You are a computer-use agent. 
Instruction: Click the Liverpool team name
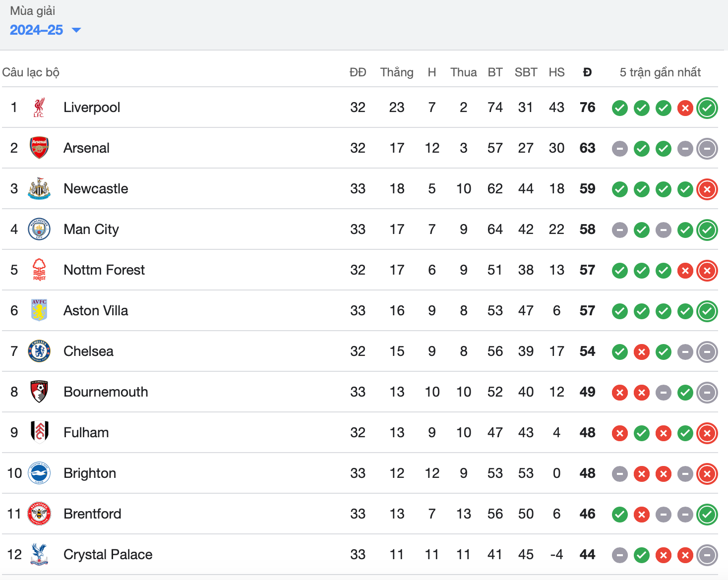click(92, 108)
